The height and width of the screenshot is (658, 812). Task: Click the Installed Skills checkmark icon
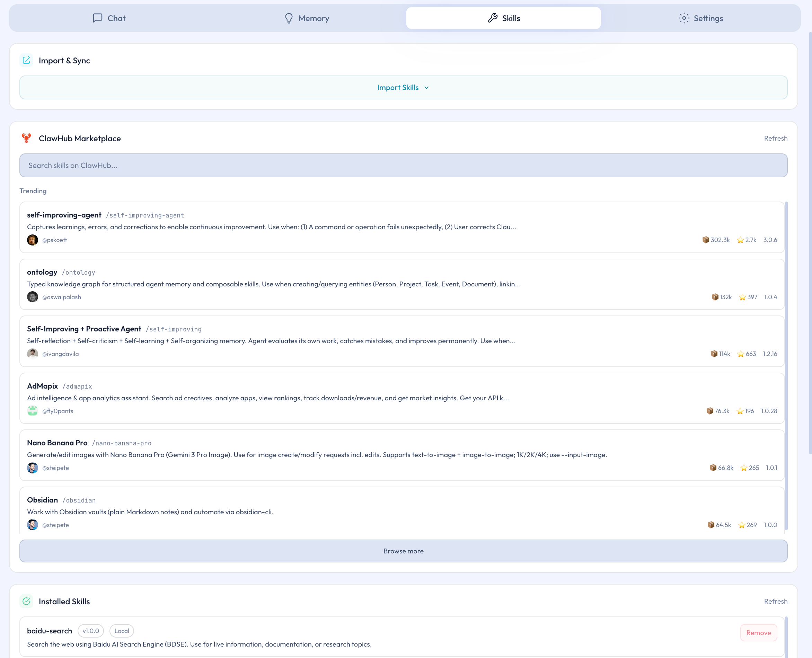(26, 602)
